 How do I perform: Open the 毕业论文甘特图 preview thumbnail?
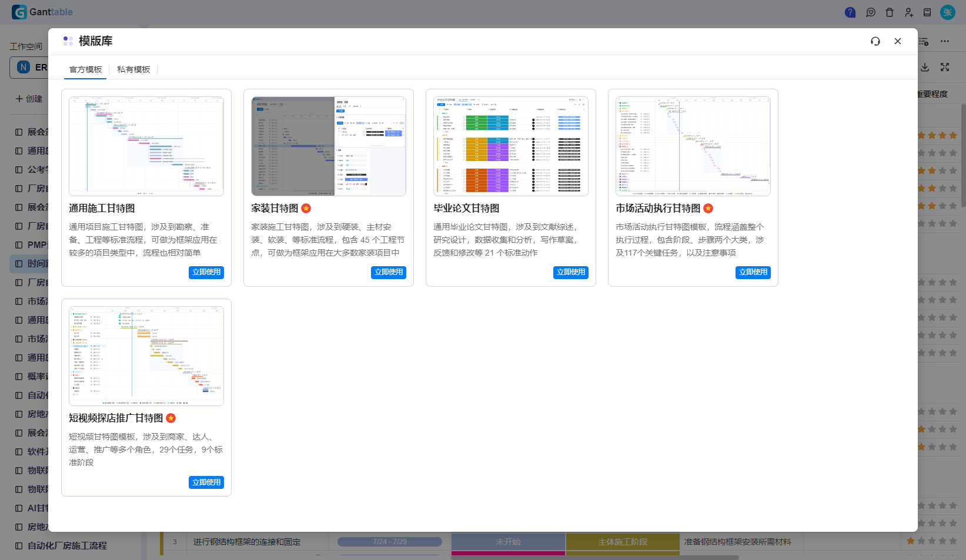[511, 146]
